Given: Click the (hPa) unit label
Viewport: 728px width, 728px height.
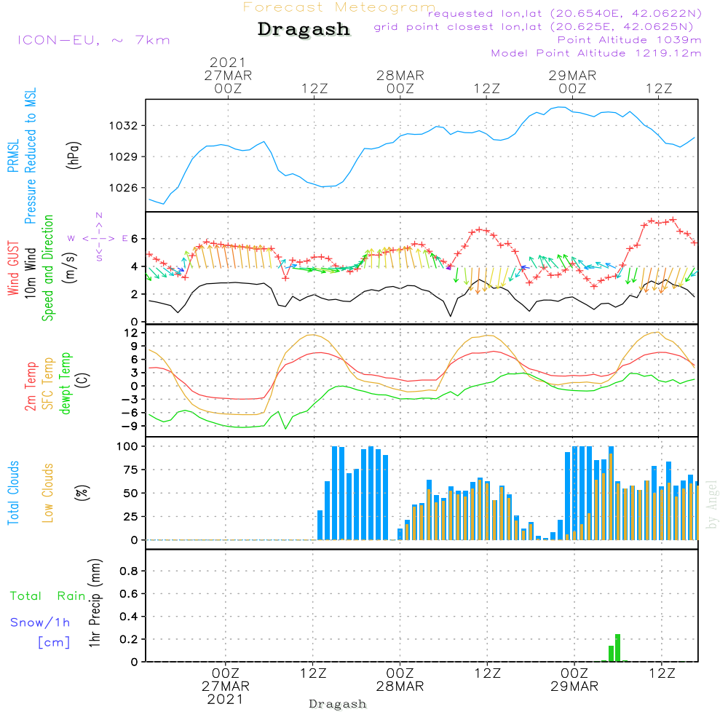Looking at the screenshot, I should (x=74, y=155).
